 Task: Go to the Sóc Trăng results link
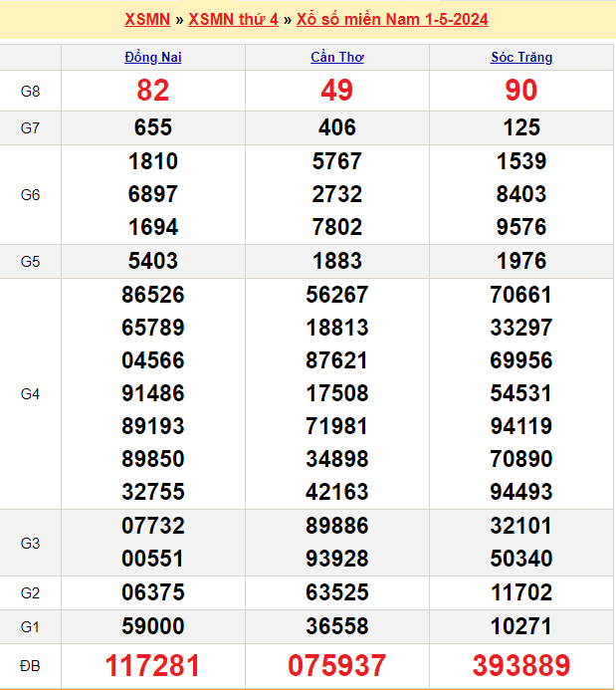click(x=521, y=58)
